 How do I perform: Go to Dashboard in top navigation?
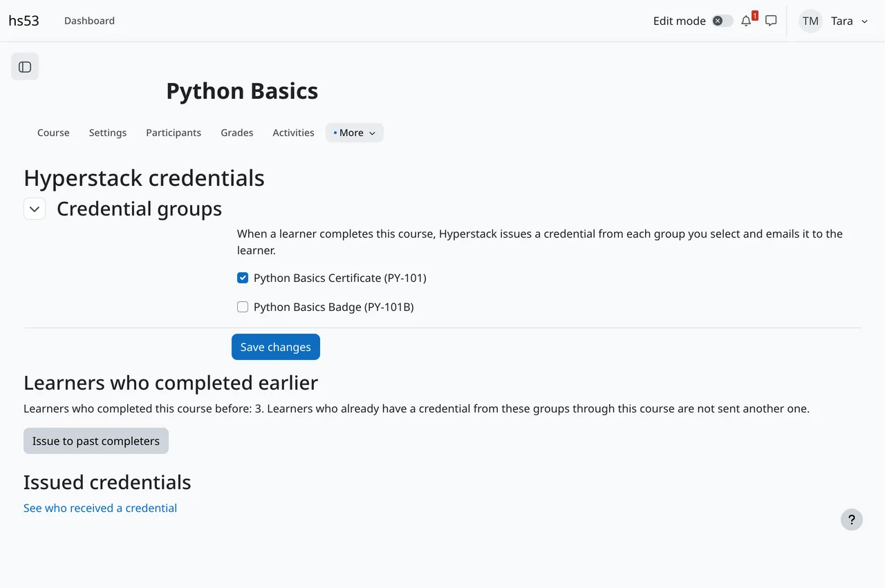[x=89, y=21]
